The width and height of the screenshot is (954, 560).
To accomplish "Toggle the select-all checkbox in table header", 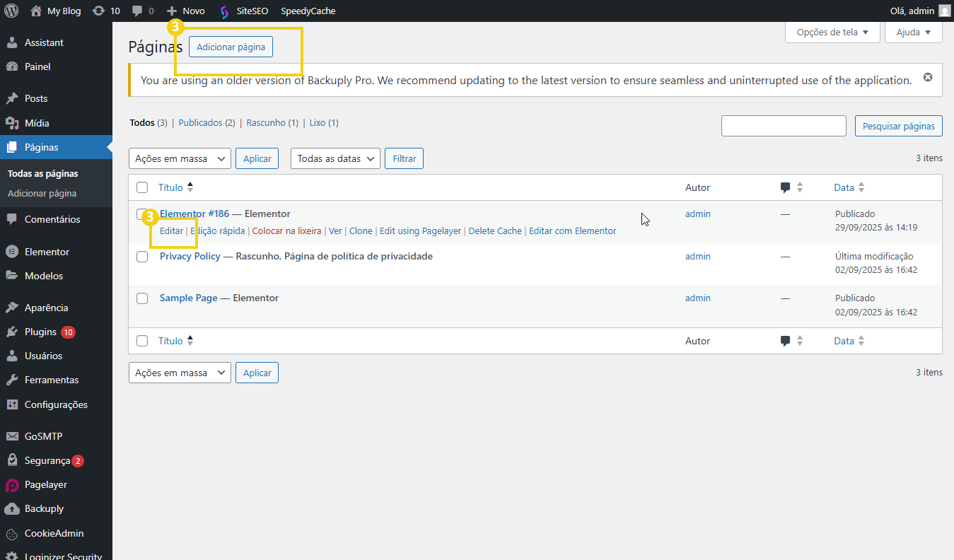I will click(x=142, y=187).
